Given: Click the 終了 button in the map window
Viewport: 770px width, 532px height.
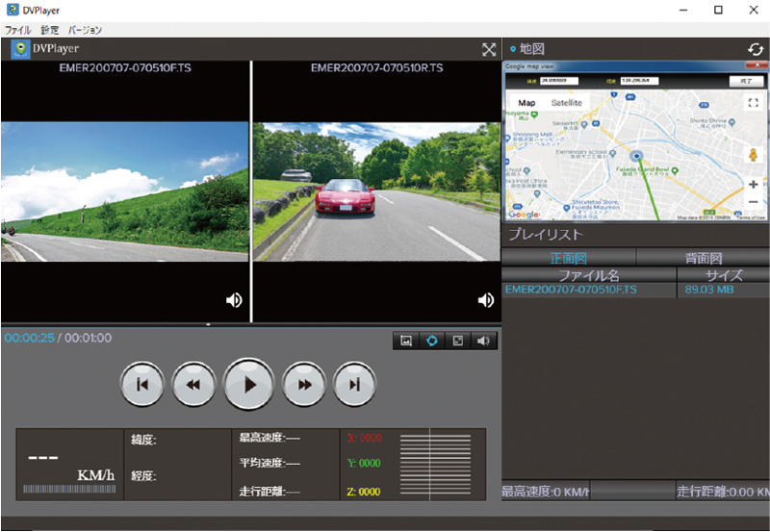Looking at the screenshot, I should click(x=747, y=81).
